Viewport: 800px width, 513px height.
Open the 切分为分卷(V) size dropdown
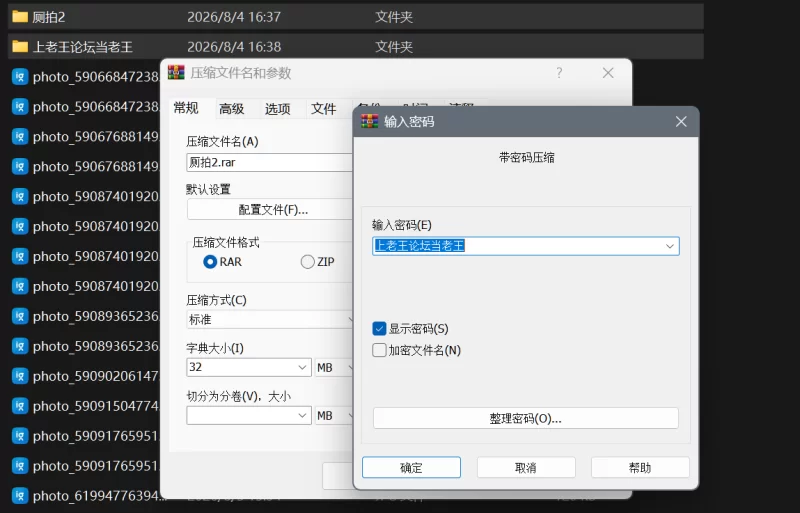pyautogui.click(x=302, y=416)
